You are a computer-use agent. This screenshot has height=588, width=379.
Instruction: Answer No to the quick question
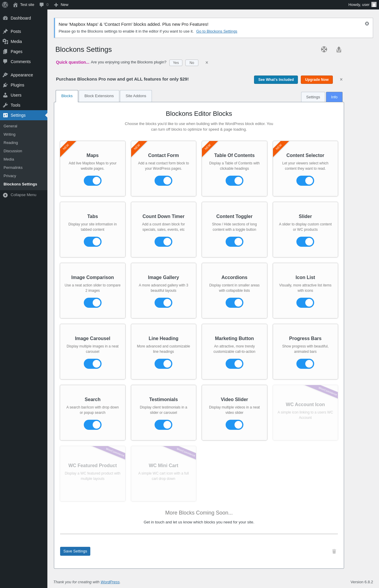[x=192, y=63]
